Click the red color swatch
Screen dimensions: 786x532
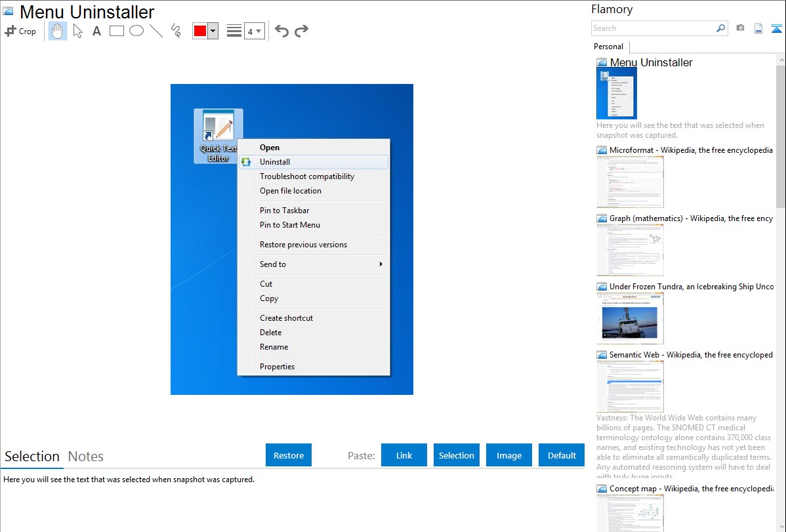click(x=200, y=31)
